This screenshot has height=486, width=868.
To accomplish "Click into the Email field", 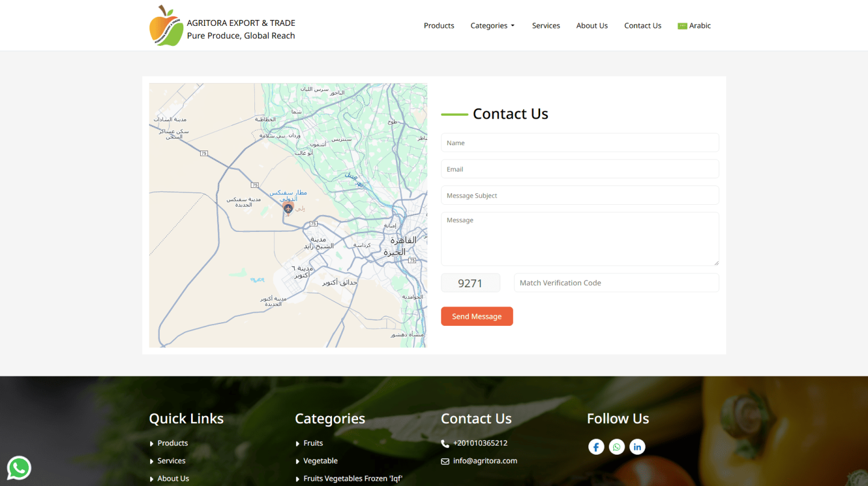I will coord(580,169).
